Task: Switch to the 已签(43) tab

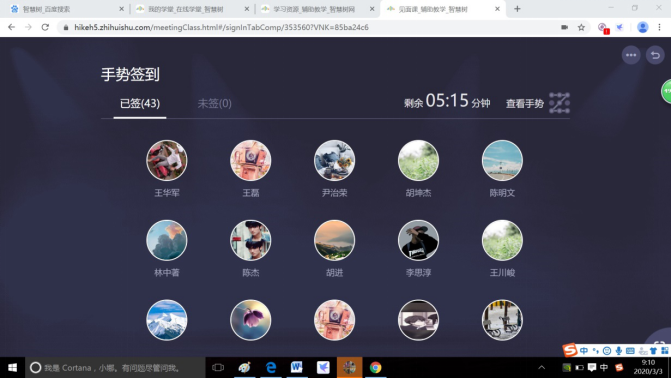Action: [x=140, y=104]
